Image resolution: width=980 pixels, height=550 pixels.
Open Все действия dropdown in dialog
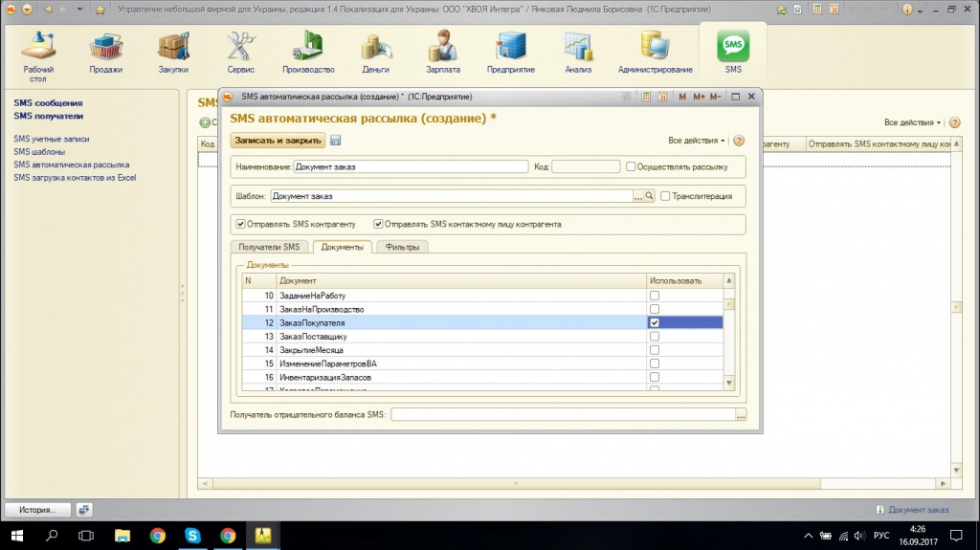click(x=697, y=141)
